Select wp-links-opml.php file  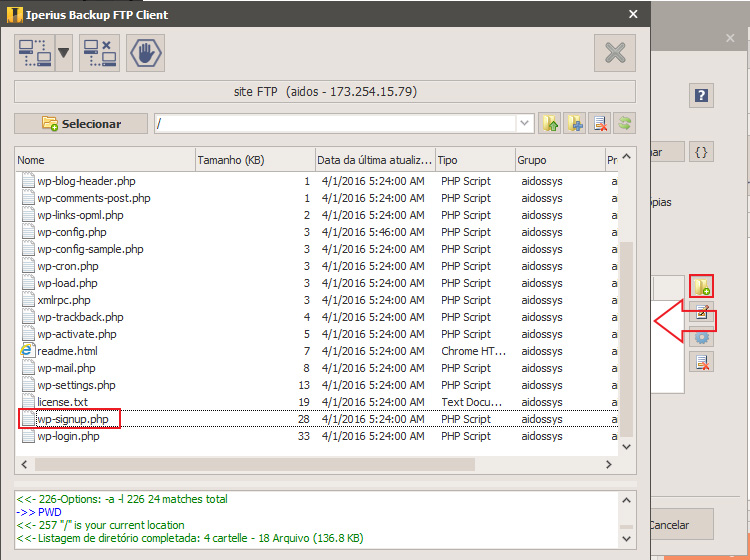click(x=80, y=215)
